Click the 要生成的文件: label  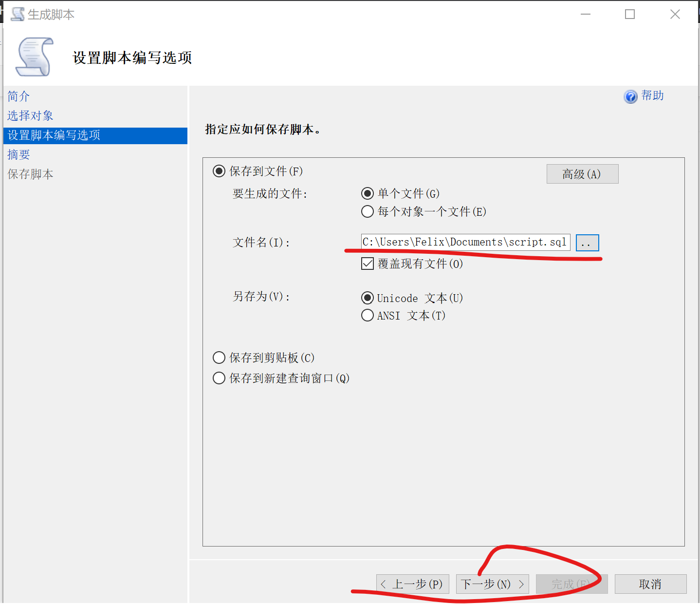(x=270, y=194)
